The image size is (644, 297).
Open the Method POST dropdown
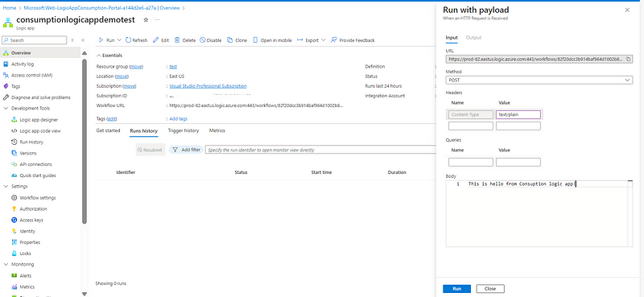coord(539,80)
